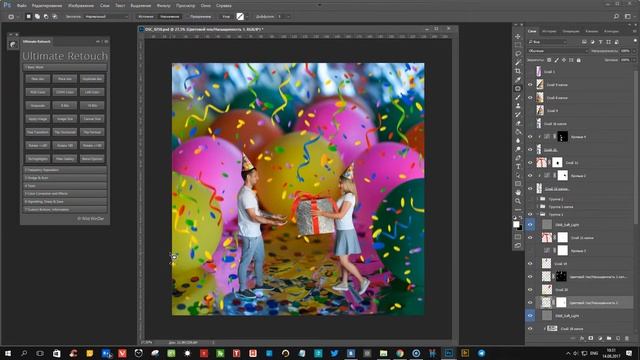The image size is (640, 360).
Task: Select the Magic Wand tool
Action: (518, 62)
